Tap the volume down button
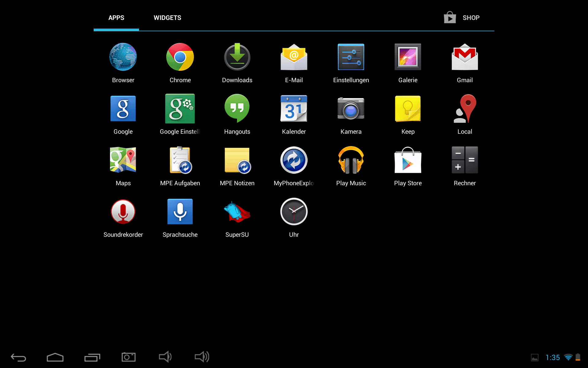This screenshot has height=368, width=588. pos(165,357)
